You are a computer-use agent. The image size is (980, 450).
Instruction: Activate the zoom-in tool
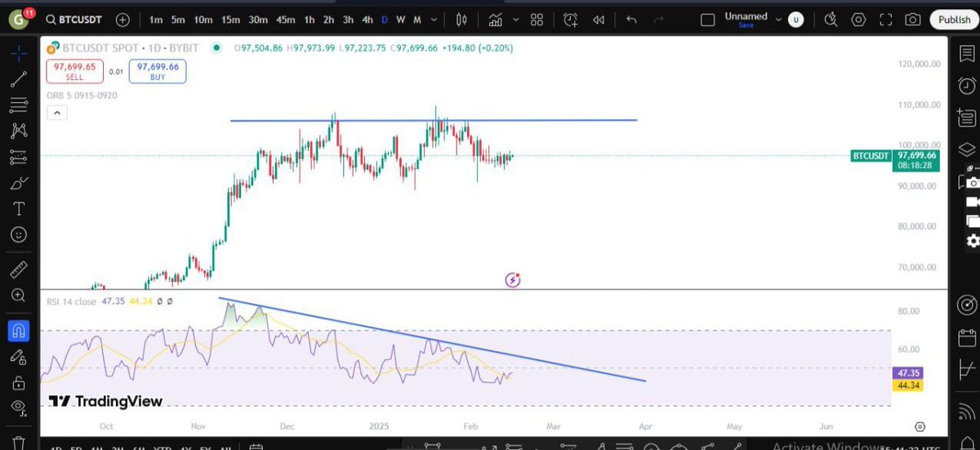pyautogui.click(x=19, y=295)
